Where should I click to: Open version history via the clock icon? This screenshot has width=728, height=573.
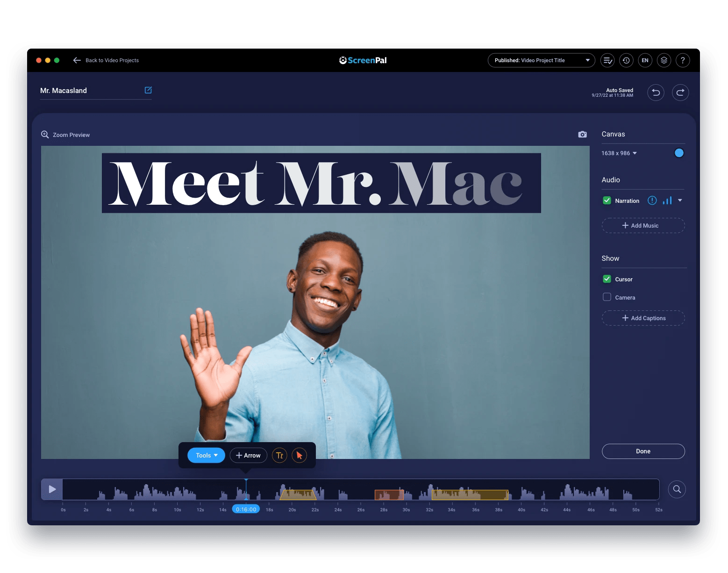coord(626,60)
